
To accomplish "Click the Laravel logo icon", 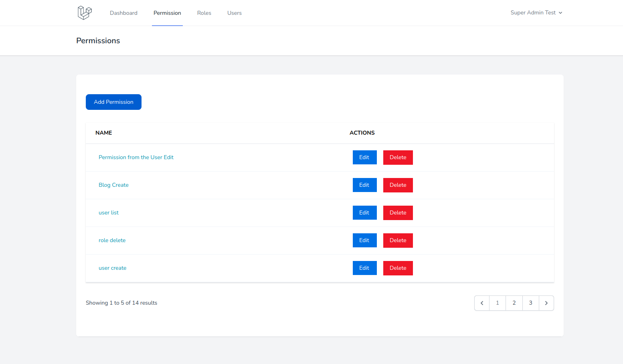I will click(85, 13).
